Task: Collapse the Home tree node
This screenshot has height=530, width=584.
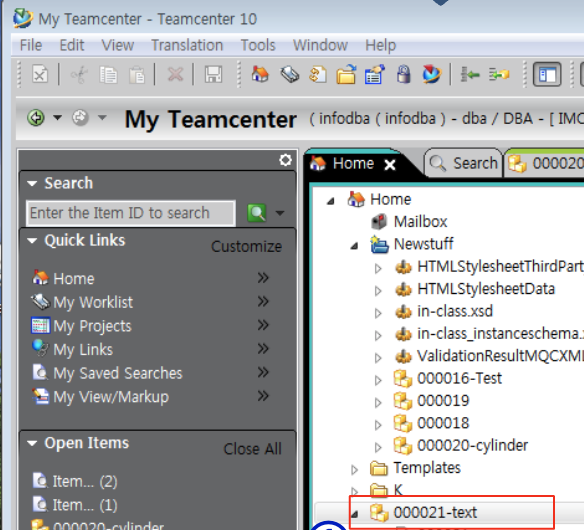Action: point(331,201)
